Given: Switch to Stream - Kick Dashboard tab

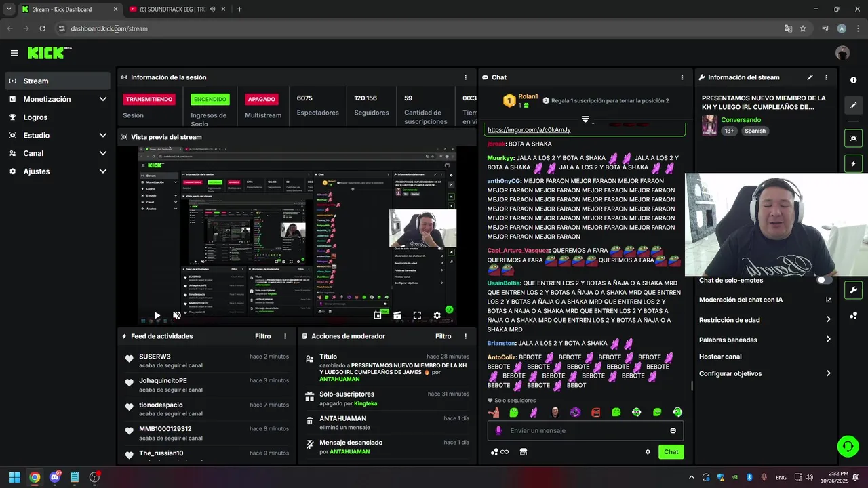Looking at the screenshot, I should pos(68,9).
